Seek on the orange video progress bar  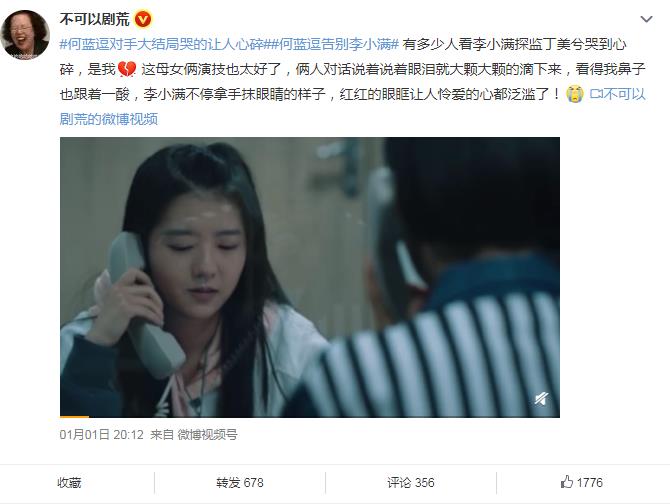[310, 416]
